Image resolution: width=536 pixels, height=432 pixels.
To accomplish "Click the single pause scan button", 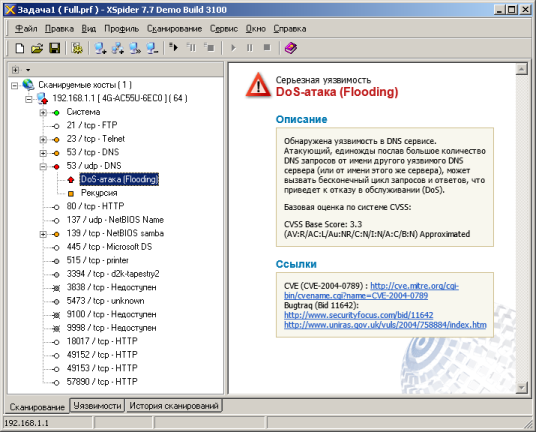I will click(250, 48).
